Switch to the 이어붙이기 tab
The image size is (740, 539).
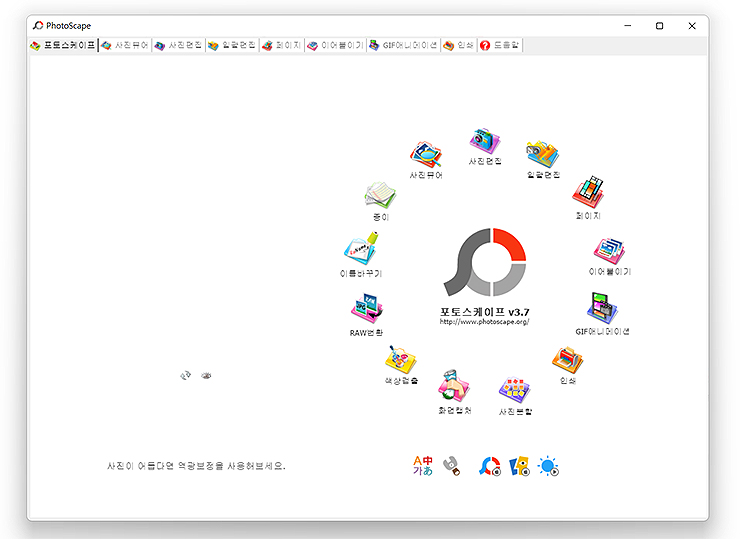coord(336,45)
